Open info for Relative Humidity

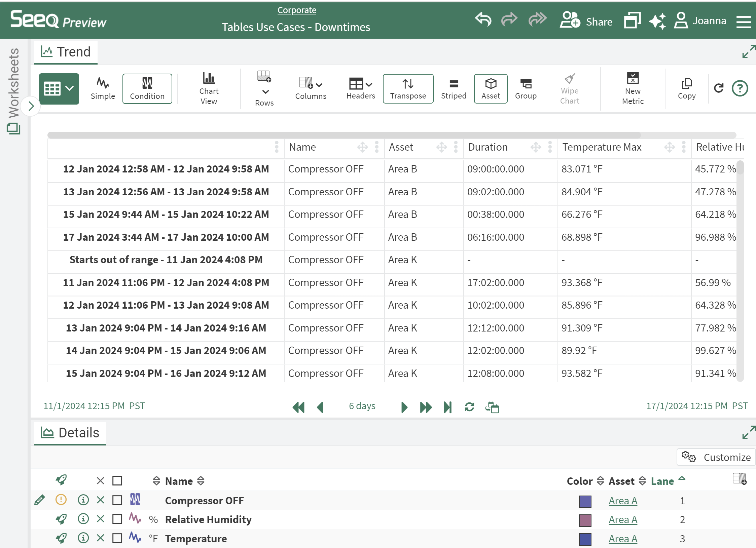[83, 519]
